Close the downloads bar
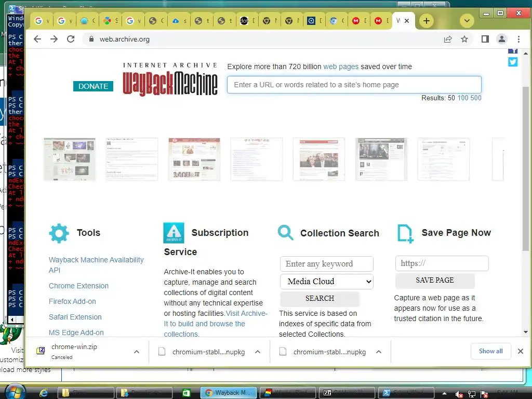 pos(521,351)
